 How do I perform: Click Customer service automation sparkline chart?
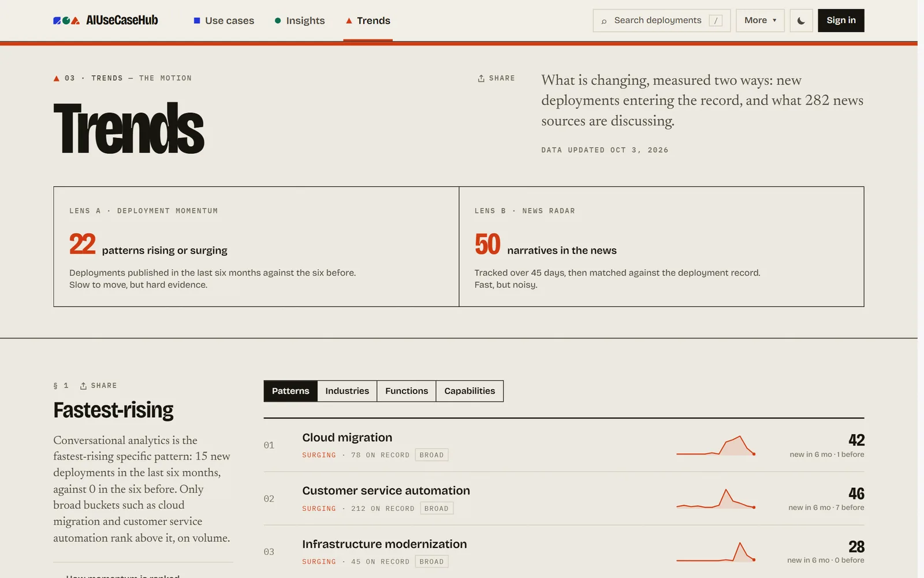(716, 498)
